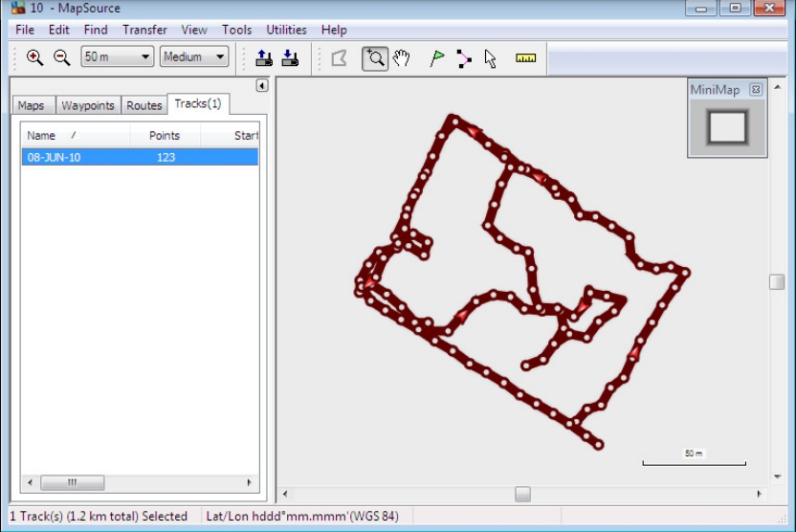Select the Waypoint flag tool
The height and width of the screenshot is (532, 796).
tap(436, 58)
